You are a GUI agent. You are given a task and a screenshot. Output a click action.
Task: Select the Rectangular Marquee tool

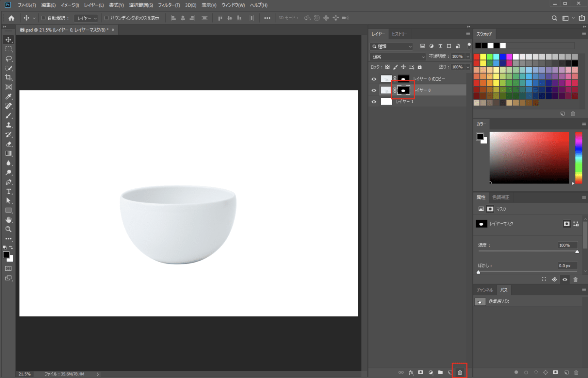point(8,49)
